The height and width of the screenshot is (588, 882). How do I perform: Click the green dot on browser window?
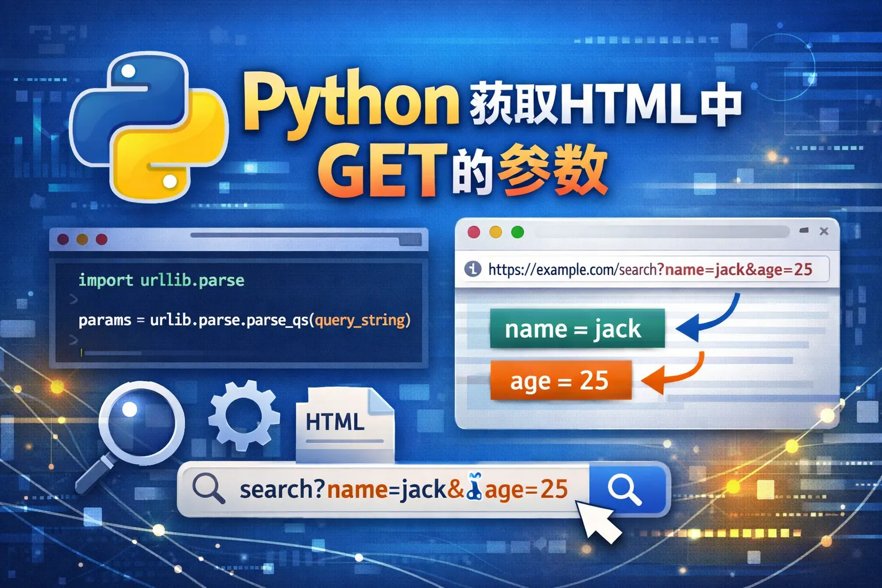point(517,232)
